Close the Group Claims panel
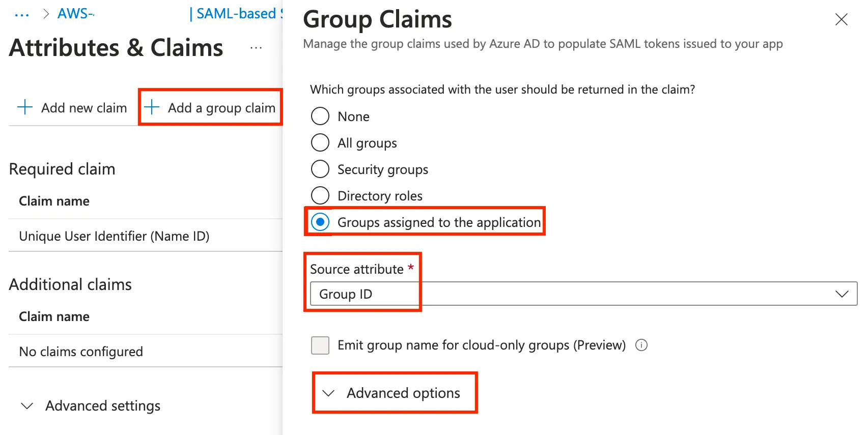This screenshot has width=868, height=435. (841, 20)
